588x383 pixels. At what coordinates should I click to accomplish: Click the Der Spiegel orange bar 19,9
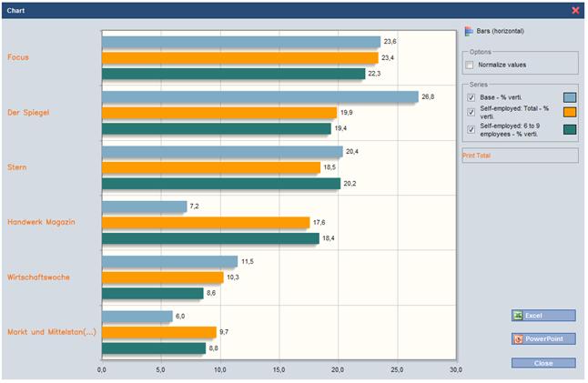point(219,113)
